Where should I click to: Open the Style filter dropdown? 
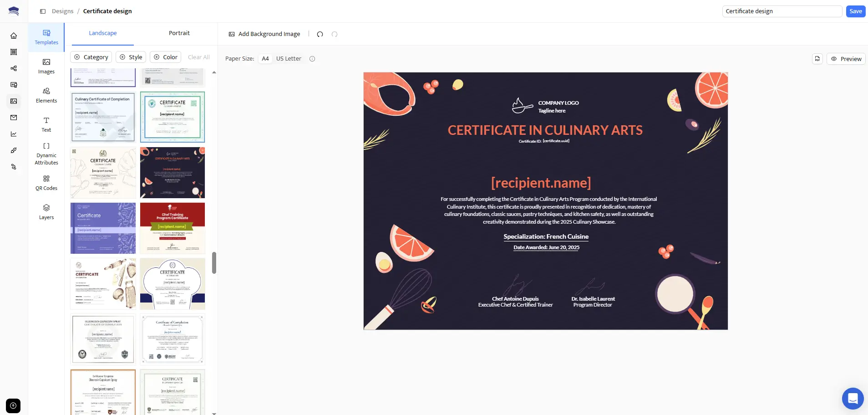131,57
